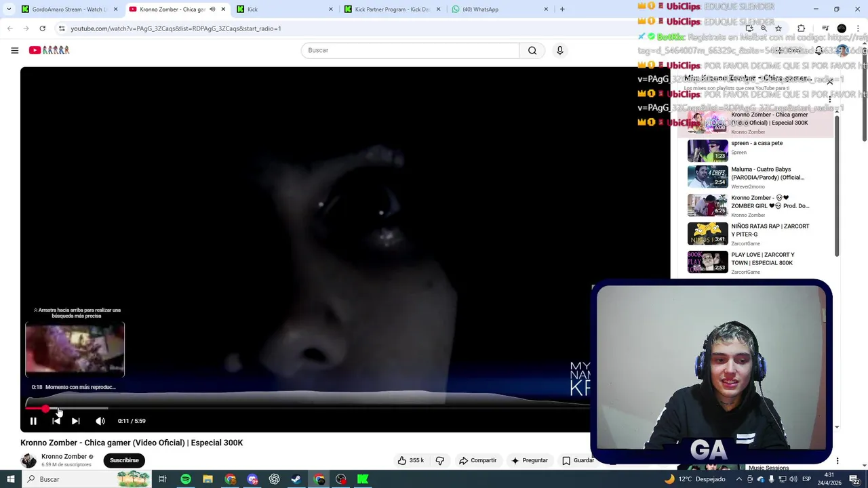
Task: Open the weather widget showing 12°C Despejado
Action: tap(695, 479)
